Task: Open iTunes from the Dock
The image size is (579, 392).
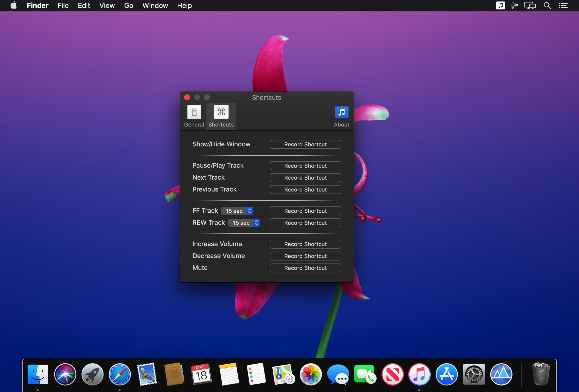Action: 419,374
